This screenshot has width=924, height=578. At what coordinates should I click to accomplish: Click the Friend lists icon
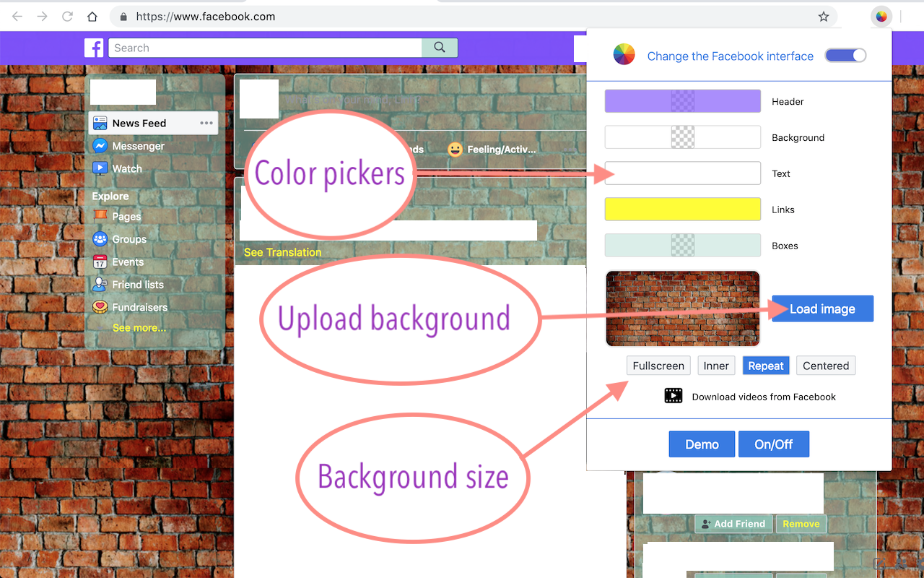[100, 285]
